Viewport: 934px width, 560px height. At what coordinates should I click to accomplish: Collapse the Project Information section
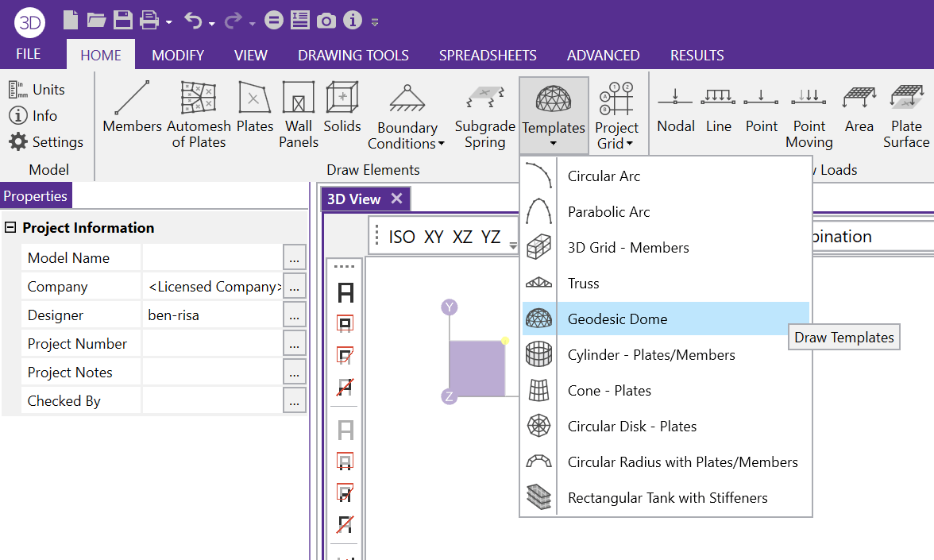tap(10, 228)
